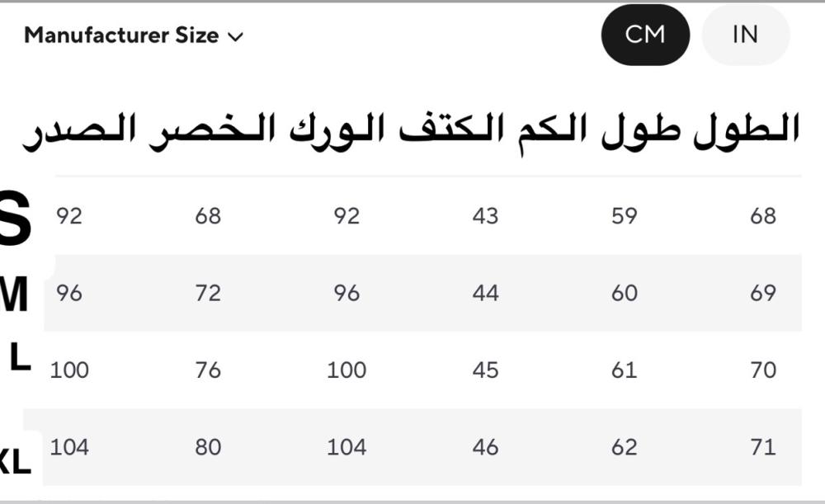Click the value 72 in the M row

(208, 293)
